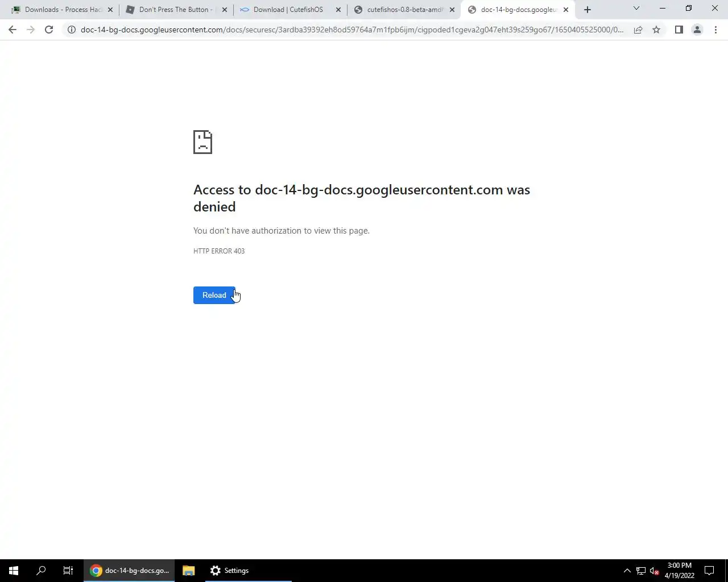Click the muted volume tray icon
This screenshot has height=582, width=728.
655,571
